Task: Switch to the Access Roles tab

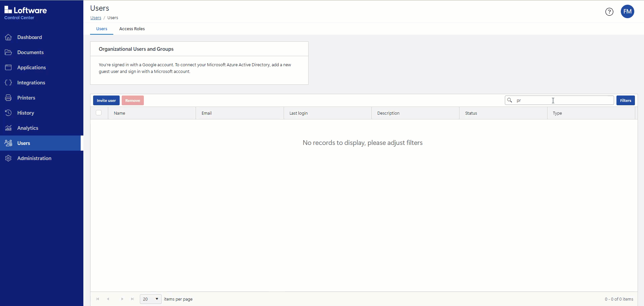Action: point(132,29)
